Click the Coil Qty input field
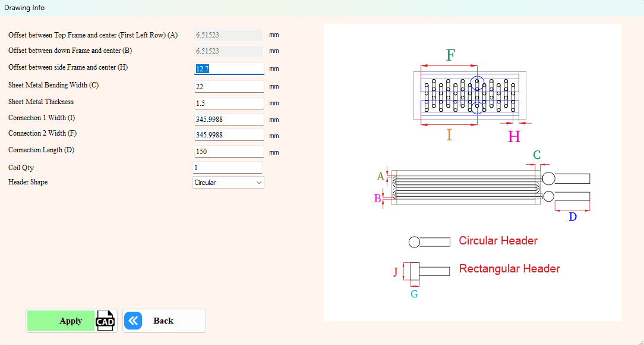Image resolution: width=644 pixels, height=345 pixels. (x=228, y=168)
